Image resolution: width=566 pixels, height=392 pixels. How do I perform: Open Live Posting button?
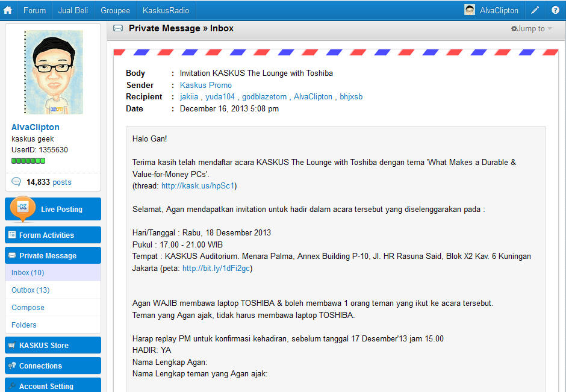[53, 209]
